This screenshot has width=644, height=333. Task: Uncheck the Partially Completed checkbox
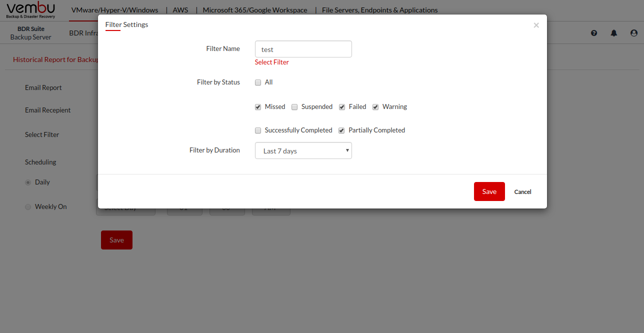click(341, 130)
